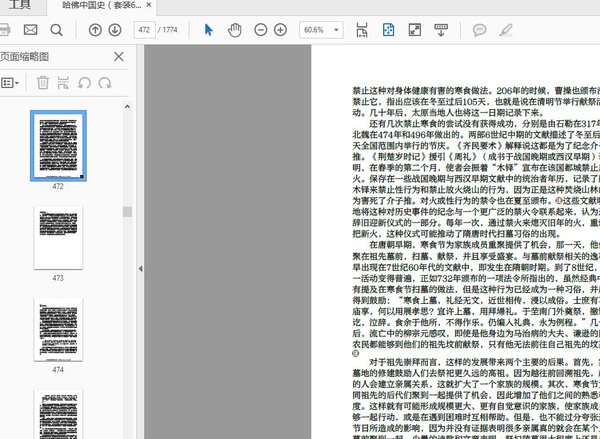The width and height of the screenshot is (600, 439).
Task: Rotate page clockwise icon
Action: point(105,83)
